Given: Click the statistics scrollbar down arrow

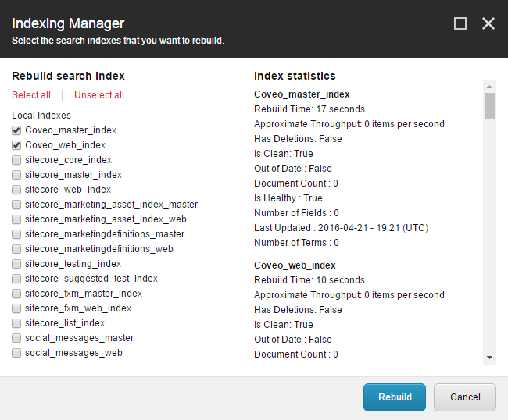Looking at the screenshot, I should (x=489, y=358).
